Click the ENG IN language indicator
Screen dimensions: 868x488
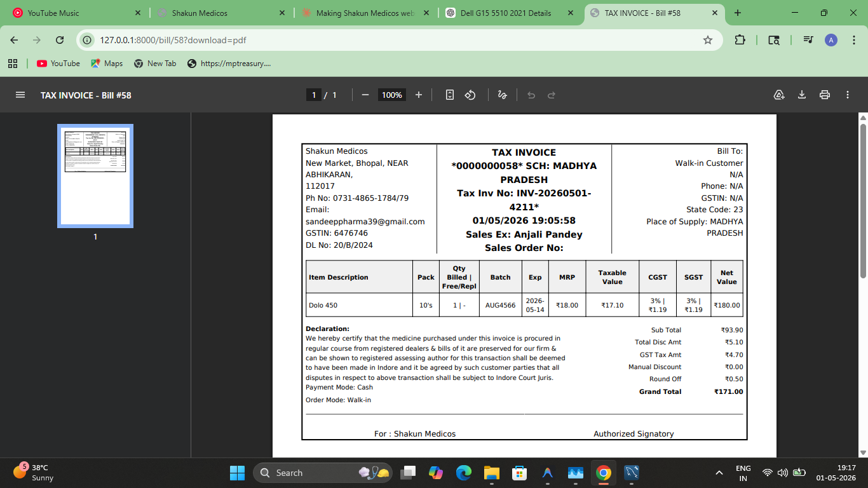pyautogui.click(x=743, y=473)
